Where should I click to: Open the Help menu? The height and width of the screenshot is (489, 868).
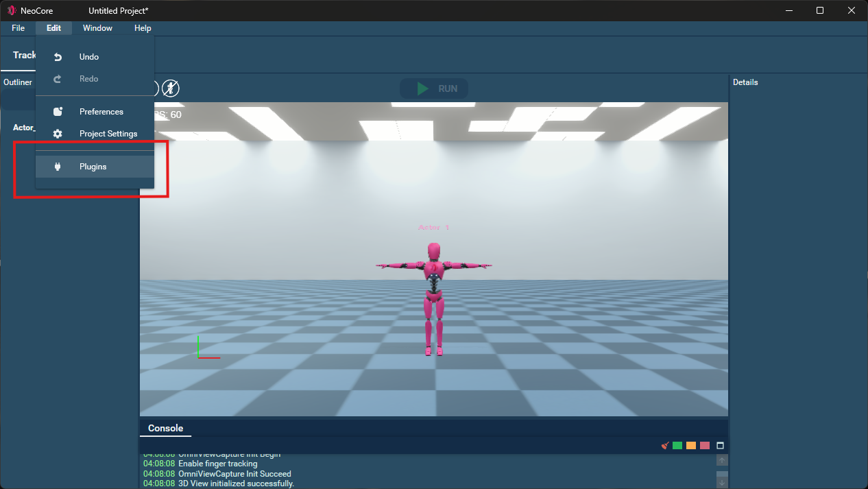(x=143, y=28)
